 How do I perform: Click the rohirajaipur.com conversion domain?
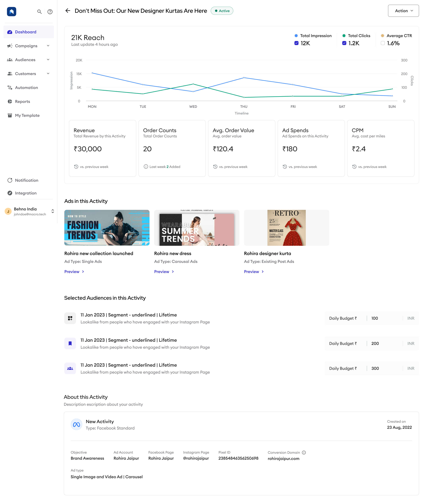point(284,459)
